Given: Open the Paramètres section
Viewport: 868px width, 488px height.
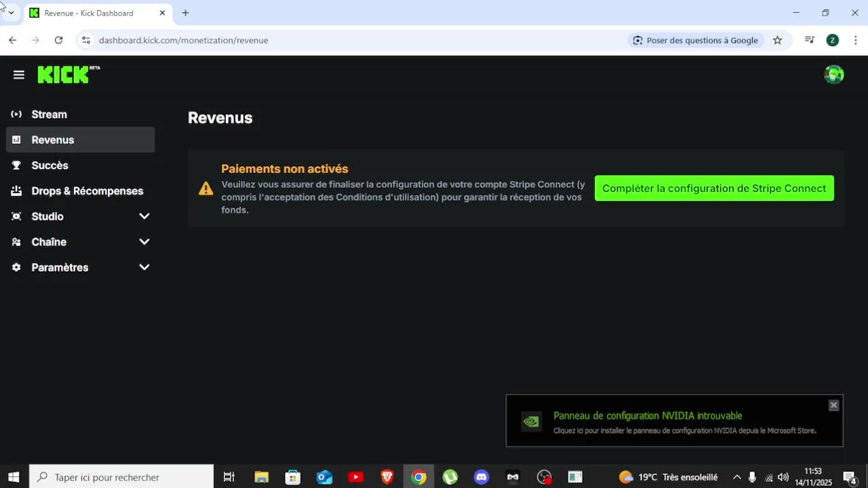Looking at the screenshot, I should [x=81, y=268].
